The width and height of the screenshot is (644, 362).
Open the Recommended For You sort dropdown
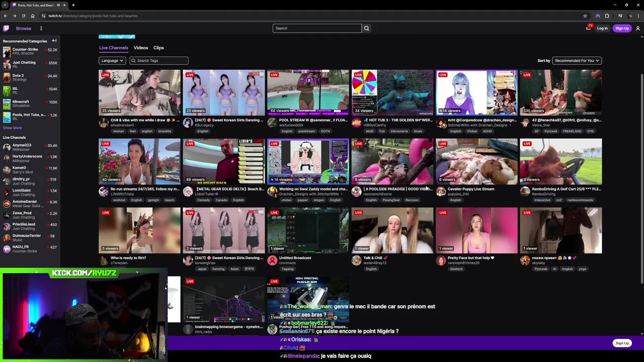point(577,60)
